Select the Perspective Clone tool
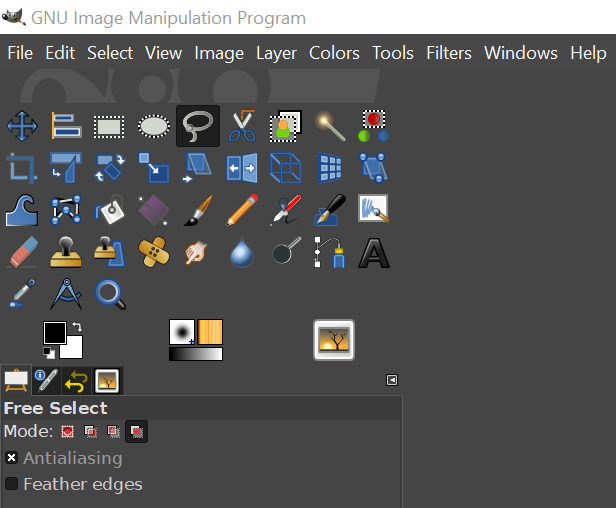The width and height of the screenshot is (616, 508). point(110,252)
